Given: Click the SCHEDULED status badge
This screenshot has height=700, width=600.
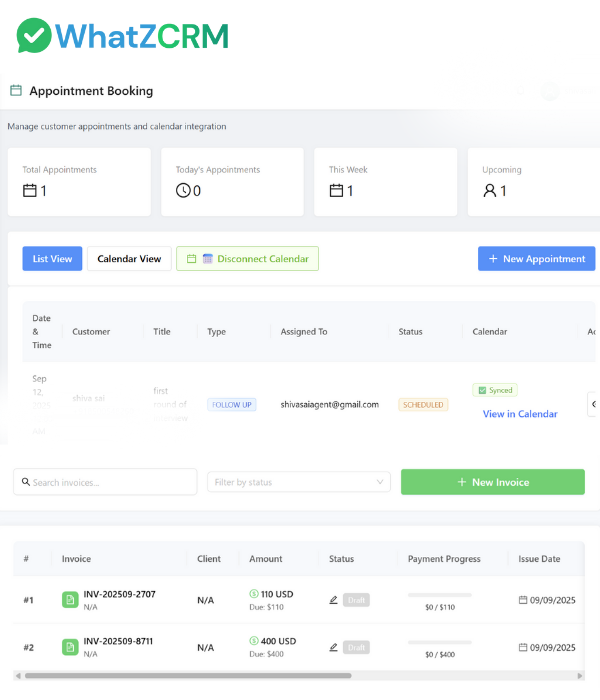Looking at the screenshot, I should (423, 405).
